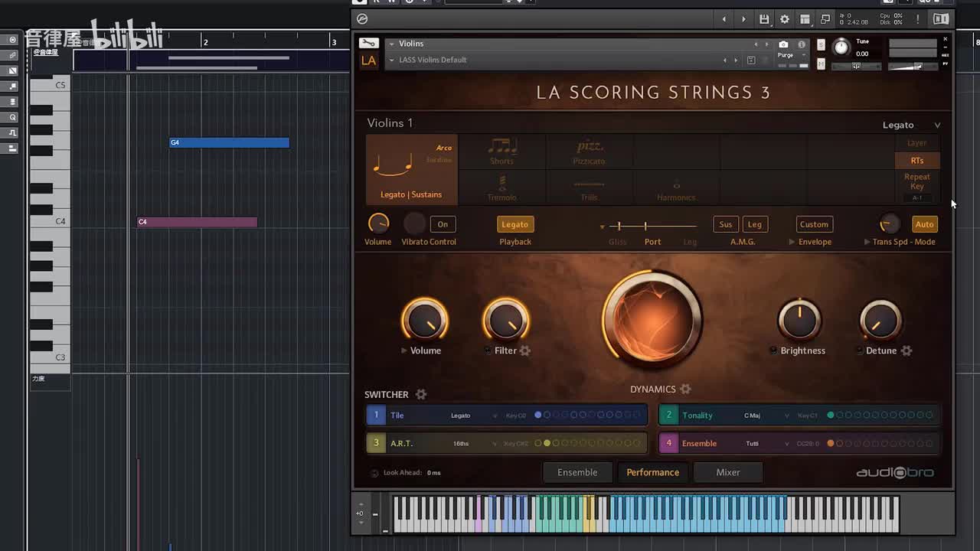Screen dimensions: 980x551
Task: Go to next instrument with right arrow in Kontakt header
Action: point(743,19)
